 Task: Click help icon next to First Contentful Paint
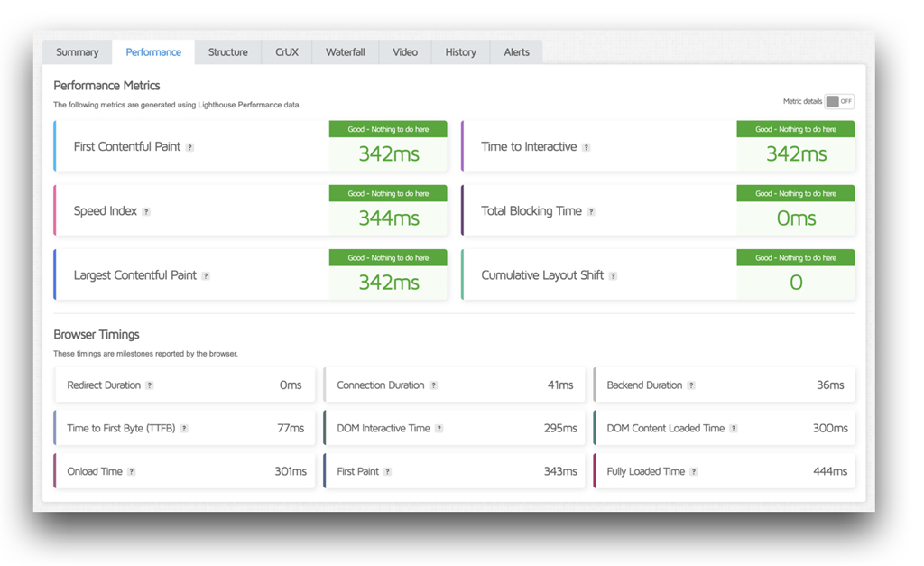(189, 147)
